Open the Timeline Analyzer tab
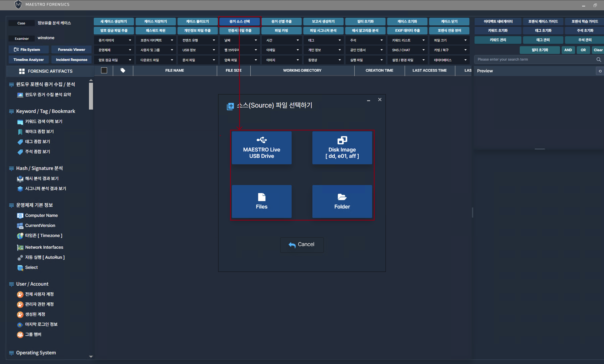Viewport: 604px width, 364px height. click(28, 60)
